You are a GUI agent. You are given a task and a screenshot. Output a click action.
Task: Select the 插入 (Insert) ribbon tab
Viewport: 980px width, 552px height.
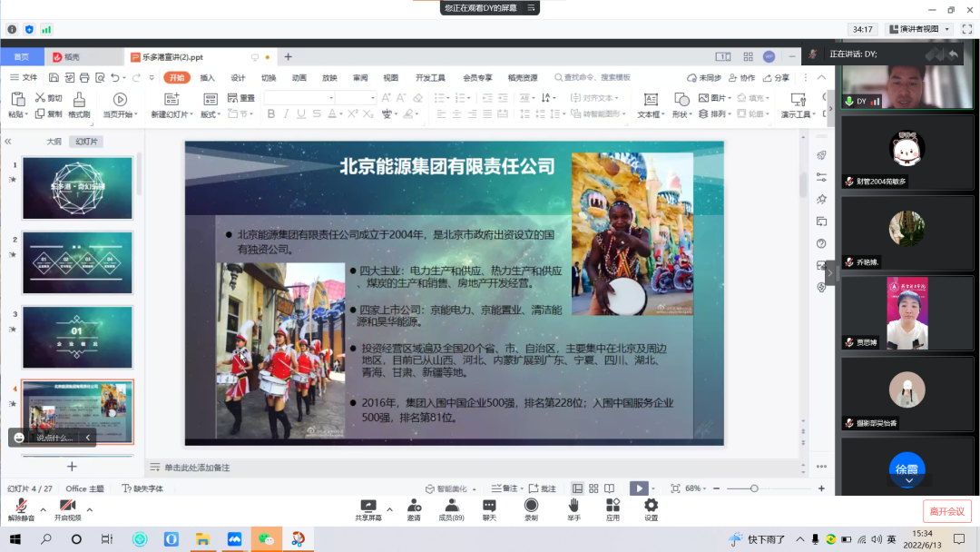(x=207, y=78)
